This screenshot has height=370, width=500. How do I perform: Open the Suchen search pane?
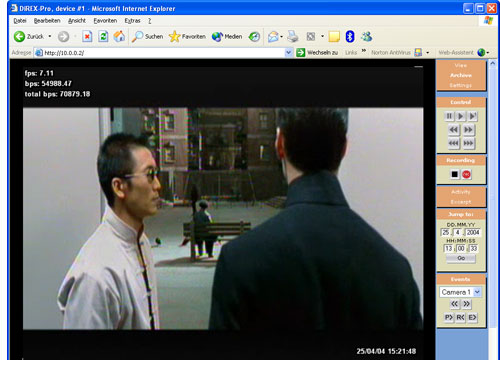coord(147,36)
